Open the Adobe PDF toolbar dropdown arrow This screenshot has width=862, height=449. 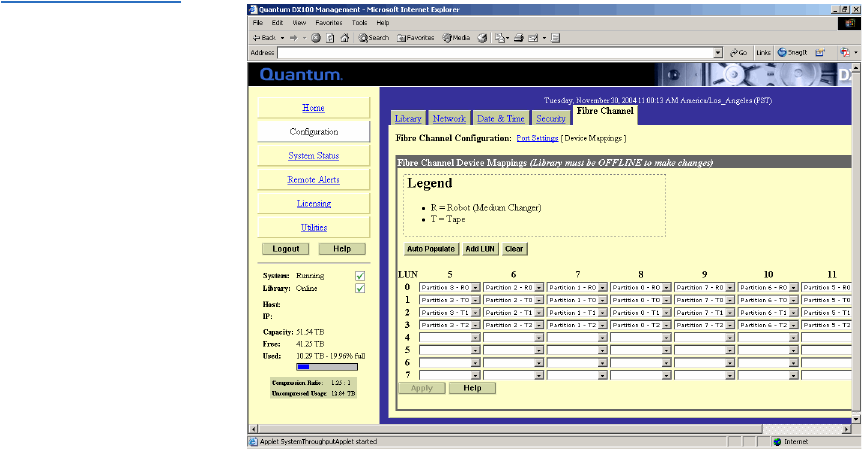click(x=855, y=53)
